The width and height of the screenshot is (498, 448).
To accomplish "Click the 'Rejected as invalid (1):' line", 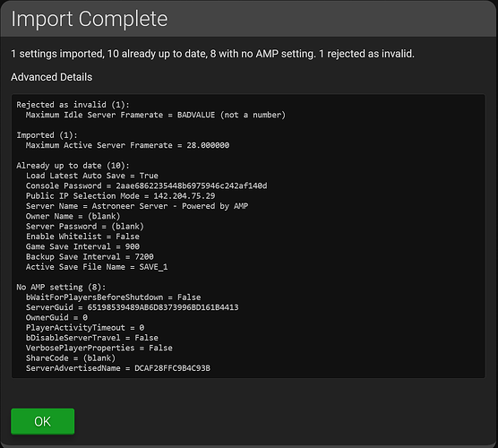I will pos(73,105).
